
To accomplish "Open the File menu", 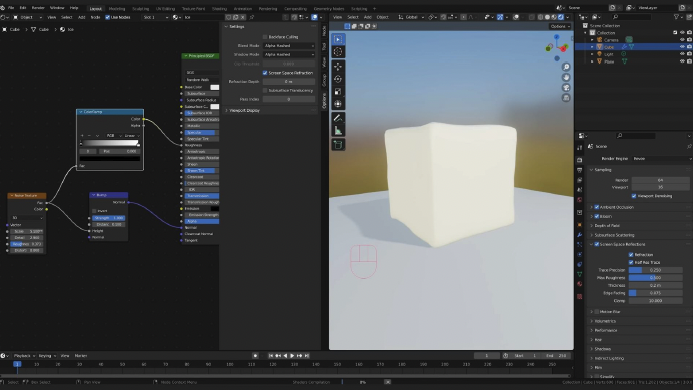I will (x=11, y=8).
